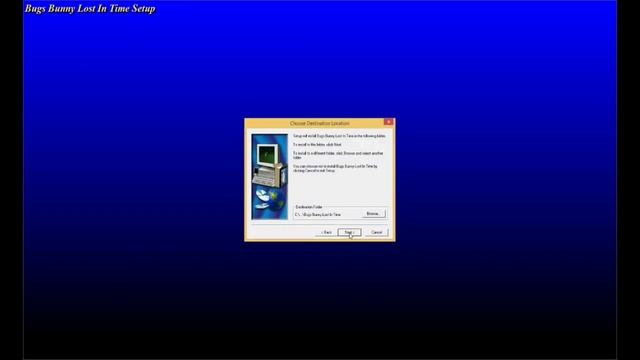Click the computer and discs setup image
Screen dimensions: 640x360
(x=269, y=177)
